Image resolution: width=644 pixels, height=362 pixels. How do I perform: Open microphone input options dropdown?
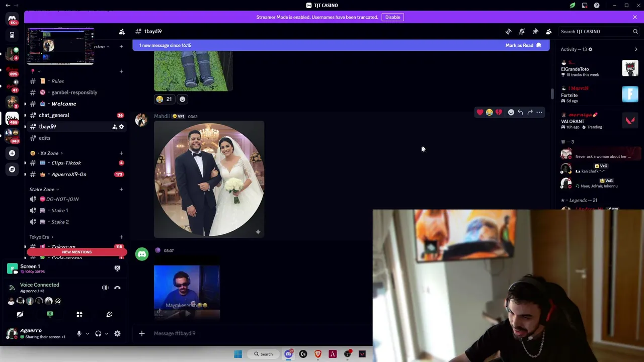tap(87, 333)
